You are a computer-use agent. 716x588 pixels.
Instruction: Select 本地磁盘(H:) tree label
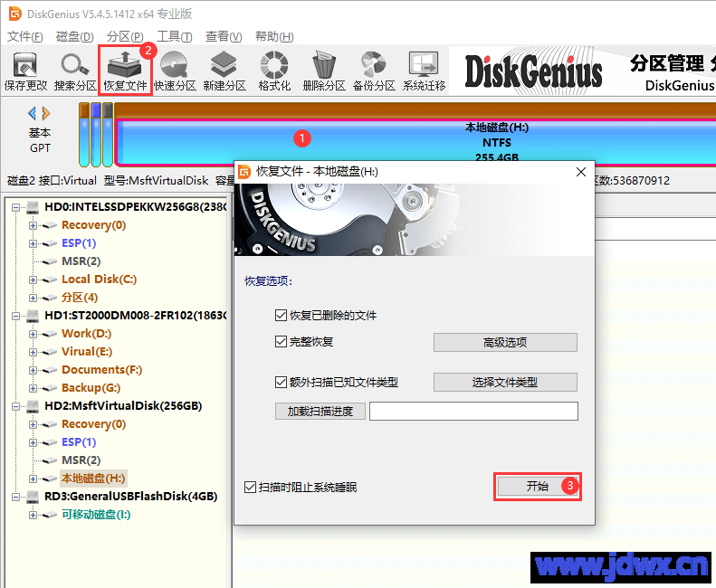tap(93, 479)
